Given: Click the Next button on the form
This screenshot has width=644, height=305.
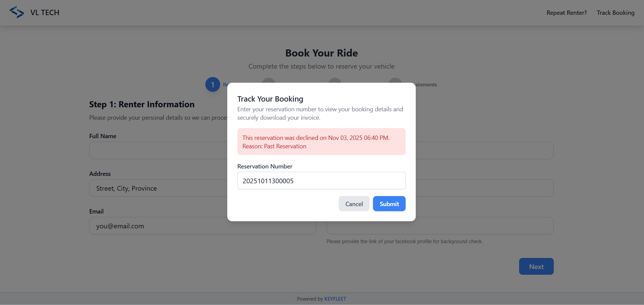Looking at the screenshot, I should [536, 266].
